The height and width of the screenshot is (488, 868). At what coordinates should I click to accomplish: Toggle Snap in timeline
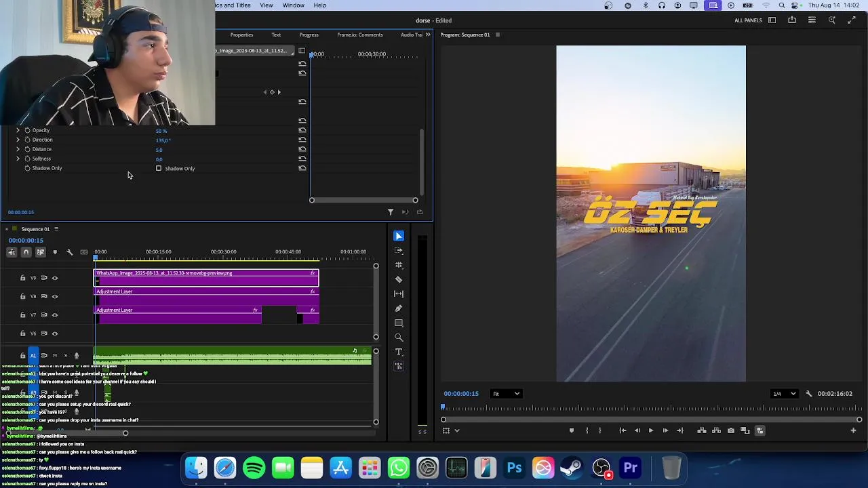[26, 252]
